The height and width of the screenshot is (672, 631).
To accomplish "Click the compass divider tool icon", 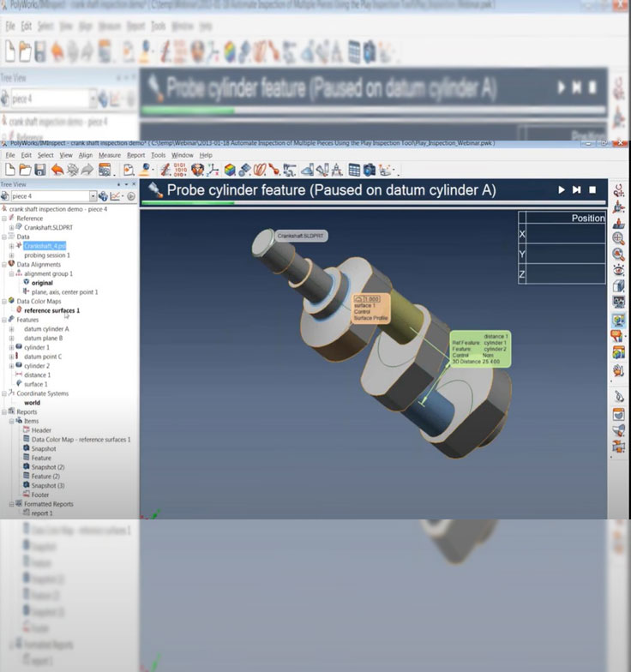I will (x=337, y=170).
